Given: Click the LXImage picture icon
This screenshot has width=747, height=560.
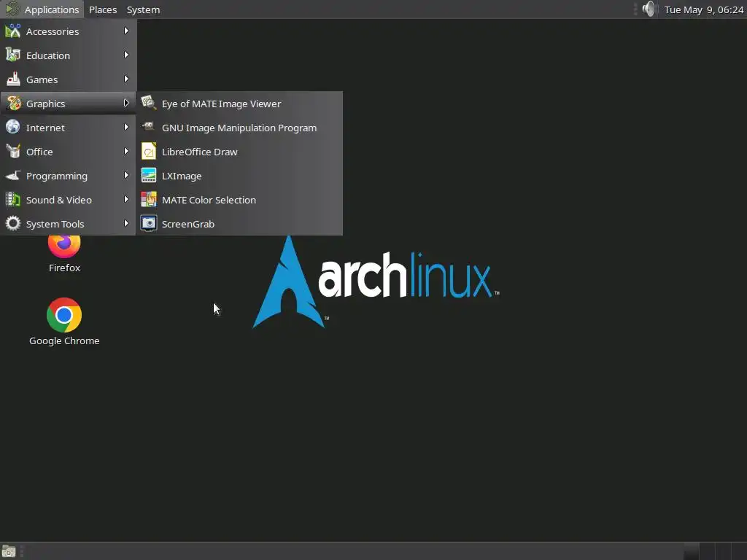Looking at the screenshot, I should 149,176.
